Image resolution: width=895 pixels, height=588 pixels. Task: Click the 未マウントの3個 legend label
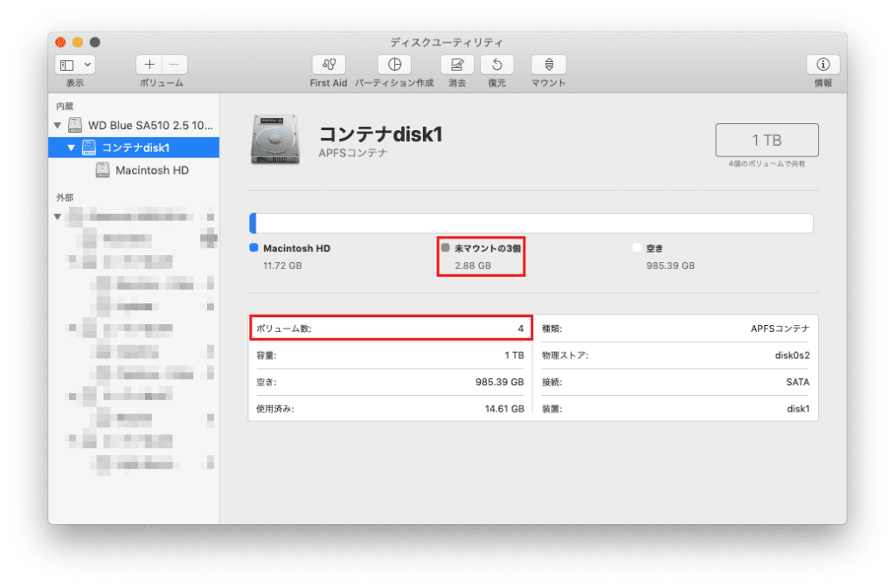[488, 248]
